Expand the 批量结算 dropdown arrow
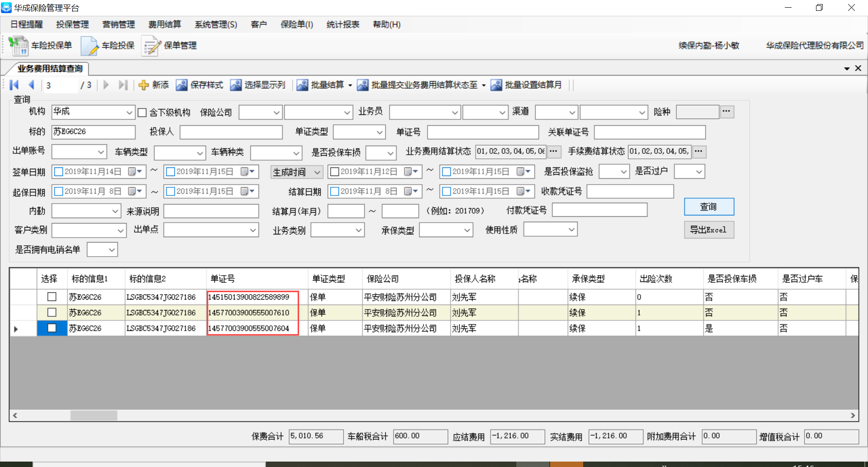Viewport: 868px width, 467px height. click(x=350, y=86)
